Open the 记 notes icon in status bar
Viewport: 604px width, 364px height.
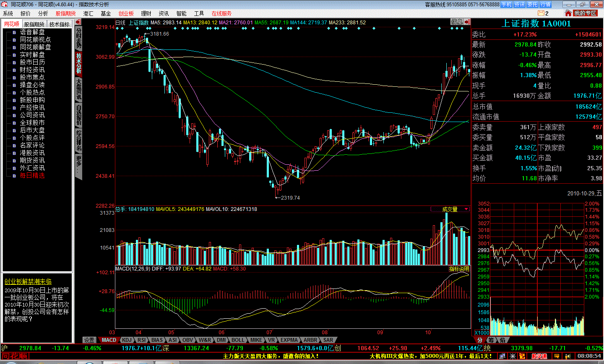tap(522, 356)
